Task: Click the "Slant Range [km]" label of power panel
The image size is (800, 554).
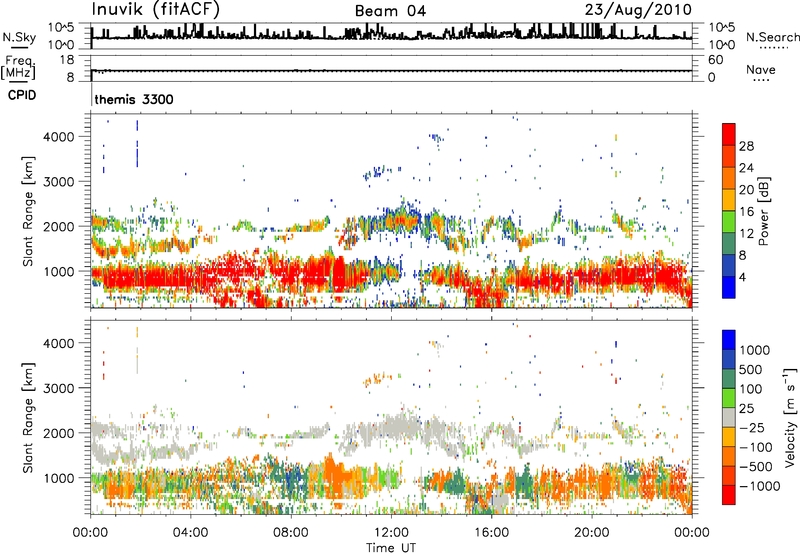Action: pyautogui.click(x=28, y=211)
